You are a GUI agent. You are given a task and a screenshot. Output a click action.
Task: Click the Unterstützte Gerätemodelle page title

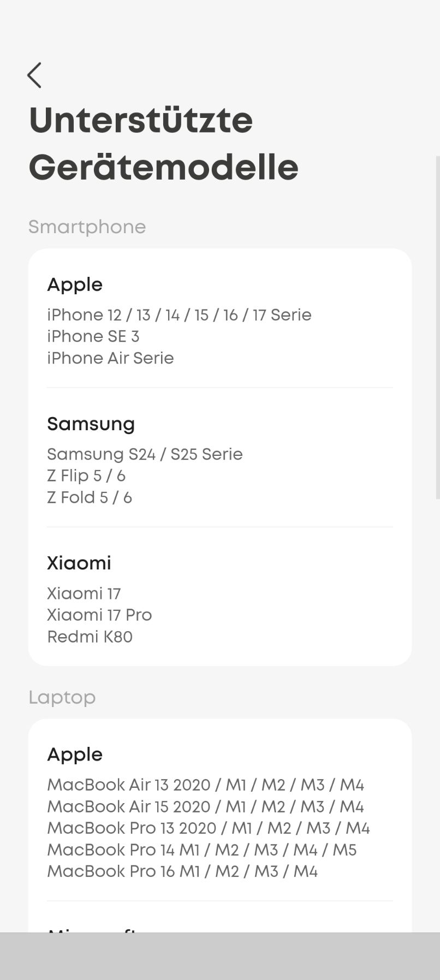click(163, 144)
